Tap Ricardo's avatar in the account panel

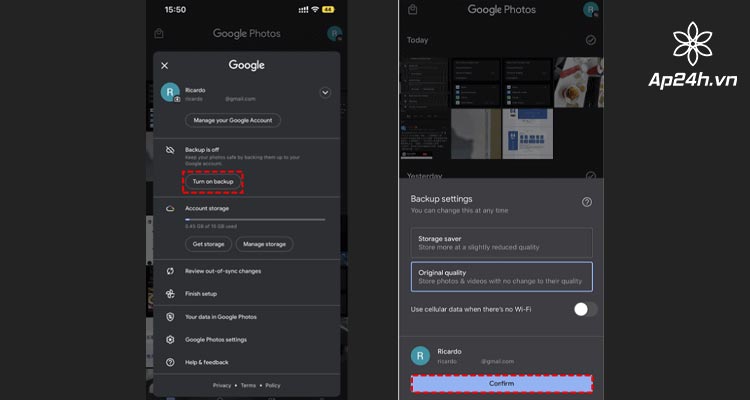[170, 92]
